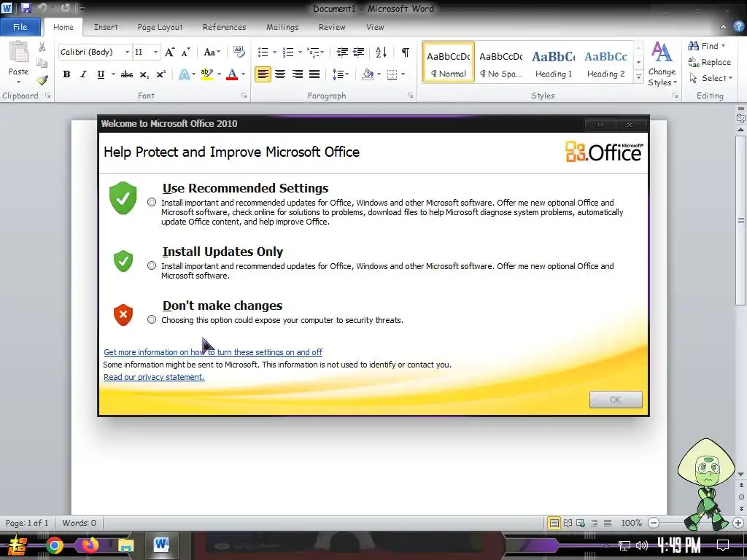Open the References tab
747x560 pixels.
[225, 27]
